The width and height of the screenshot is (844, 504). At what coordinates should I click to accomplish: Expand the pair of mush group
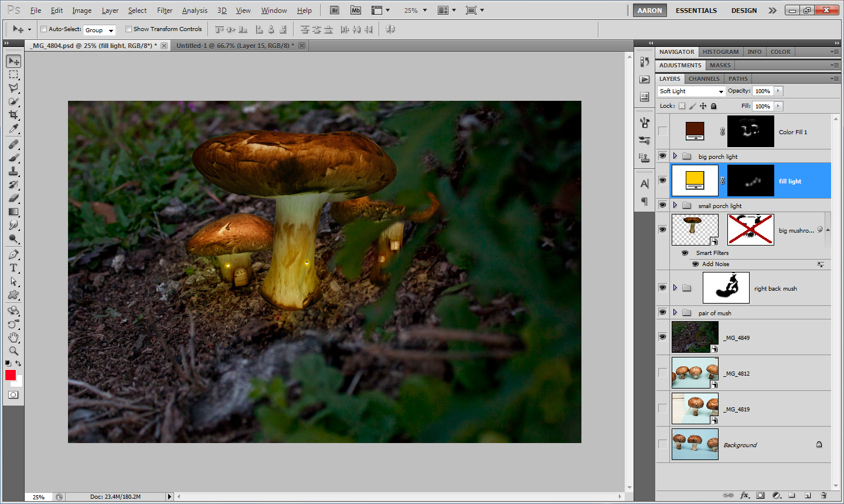pos(675,313)
